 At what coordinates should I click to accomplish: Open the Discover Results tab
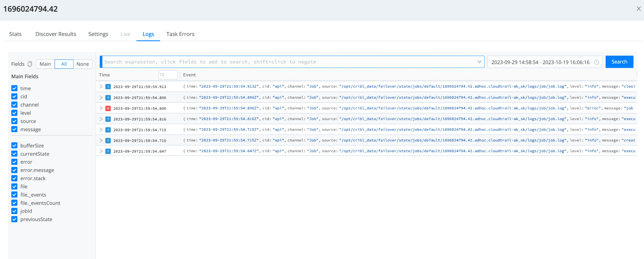pyautogui.click(x=56, y=34)
